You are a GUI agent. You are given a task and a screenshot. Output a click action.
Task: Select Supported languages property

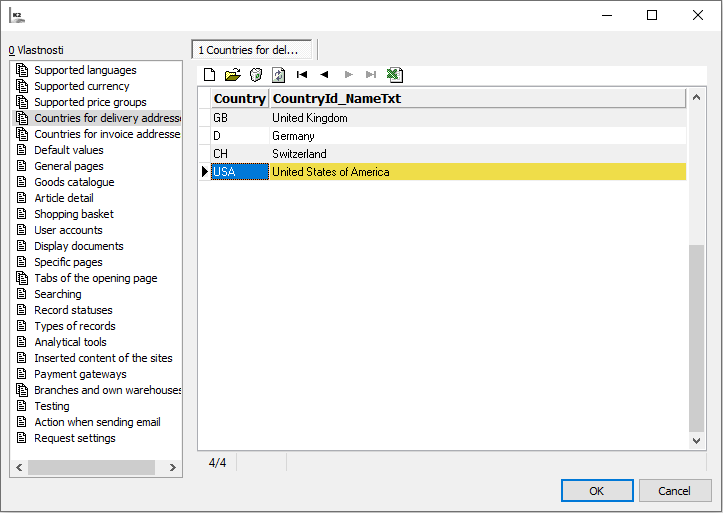tap(85, 70)
